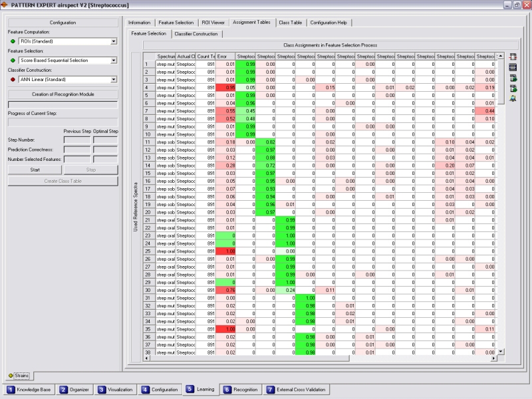This screenshot has height=399, width=532.
Task: Click the bottom icon in right toolbar
Action: coord(513,98)
